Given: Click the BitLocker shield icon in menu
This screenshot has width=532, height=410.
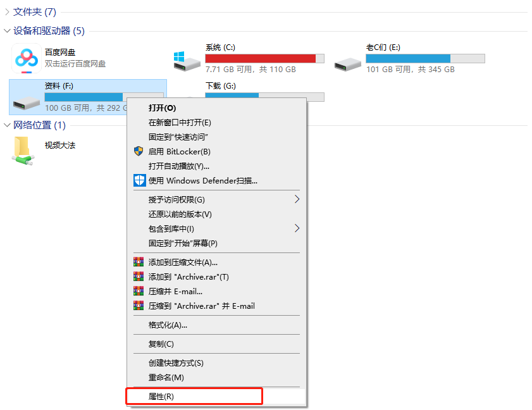Looking at the screenshot, I should [x=139, y=151].
